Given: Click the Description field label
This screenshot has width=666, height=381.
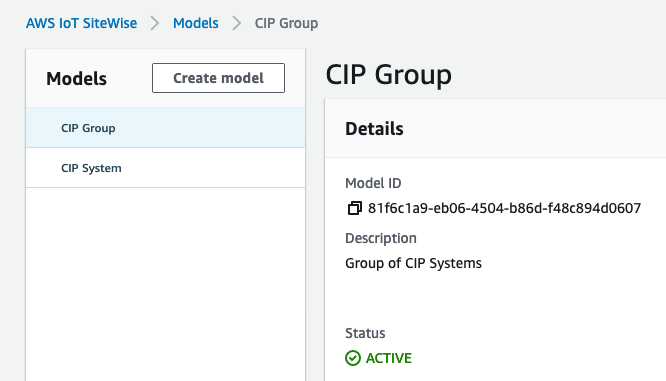Looking at the screenshot, I should (x=381, y=238).
